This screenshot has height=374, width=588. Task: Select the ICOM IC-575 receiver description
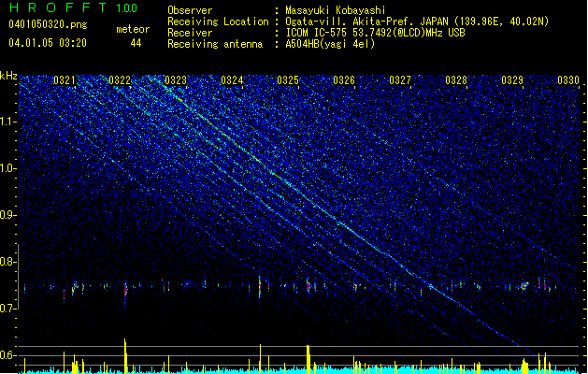[375, 33]
